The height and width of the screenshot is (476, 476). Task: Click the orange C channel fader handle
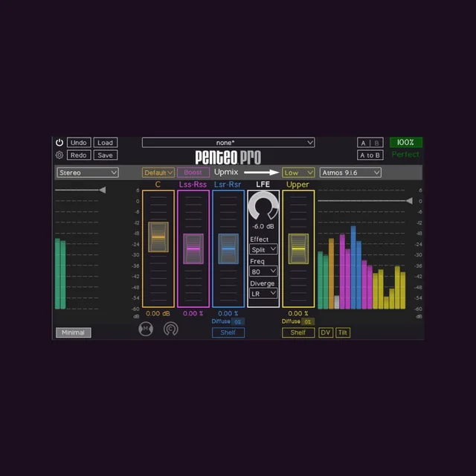coord(158,237)
